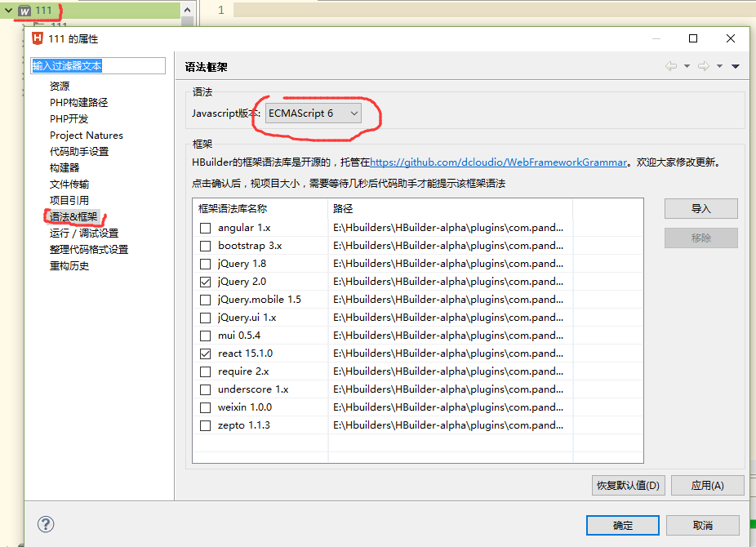Select 构建器 in the sidebar
The height and width of the screenshot is (547, 756).
point(64,167)
